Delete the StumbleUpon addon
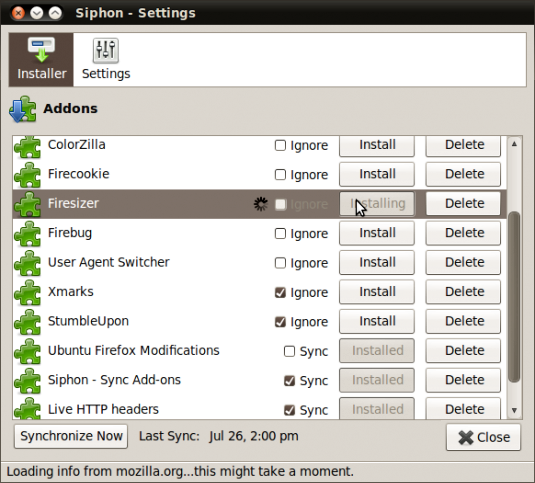This screenshot has height=483, width=535. pyautogui.click(x=463, y=321)
